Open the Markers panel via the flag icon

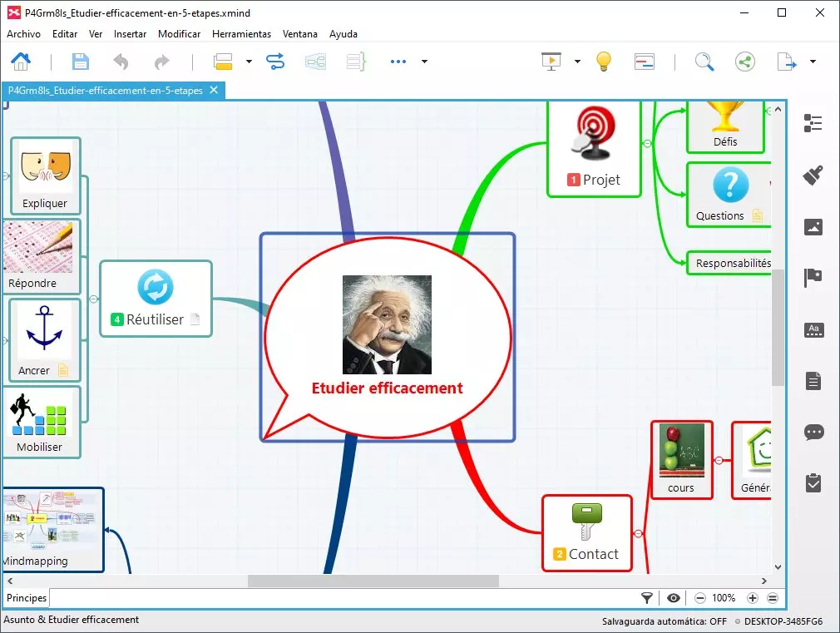click(813, 278)
